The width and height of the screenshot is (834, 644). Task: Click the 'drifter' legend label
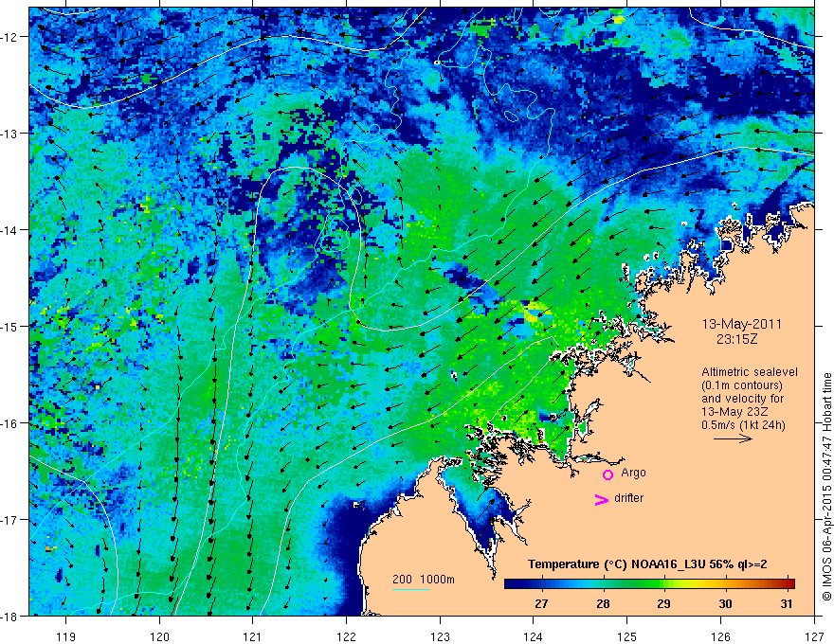[x=628, y=498]
